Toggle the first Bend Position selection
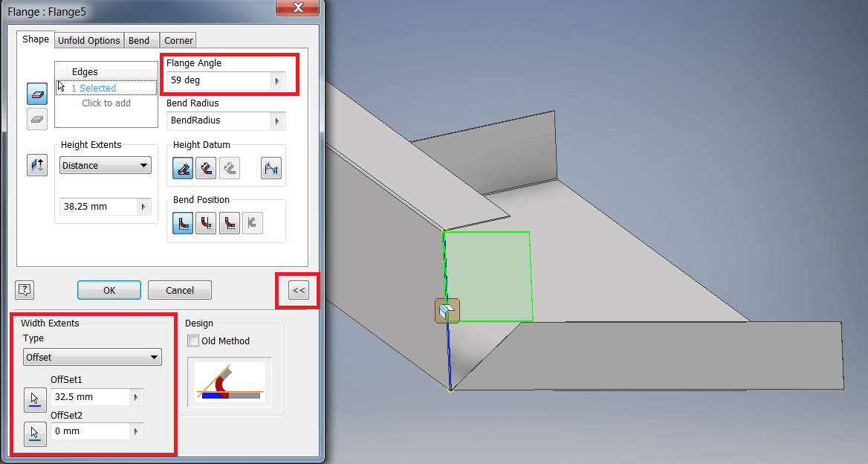Image resolution: width=868 pixels, height=464 pixels. tap(182, 222)
